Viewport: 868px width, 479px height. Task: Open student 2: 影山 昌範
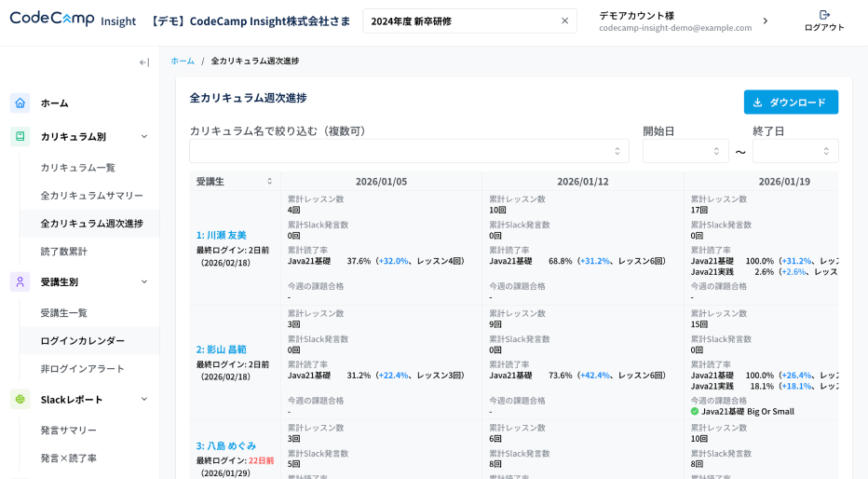click(222, 349)
